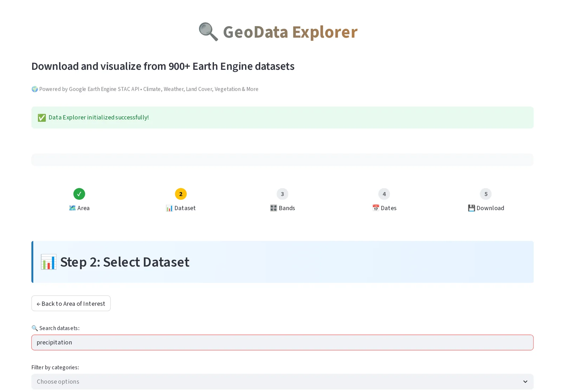Viewport: 565px width, 392px height.
Task: Click the globe icon before Powered by
Action: pyautogui.click(x=35, y=89)
